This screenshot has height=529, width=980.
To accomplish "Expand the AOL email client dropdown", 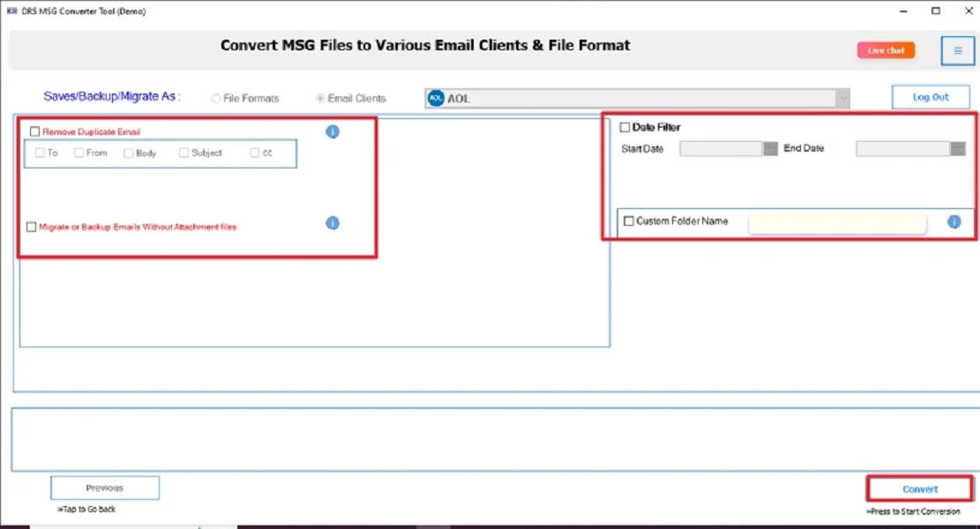I will point(842,99).
